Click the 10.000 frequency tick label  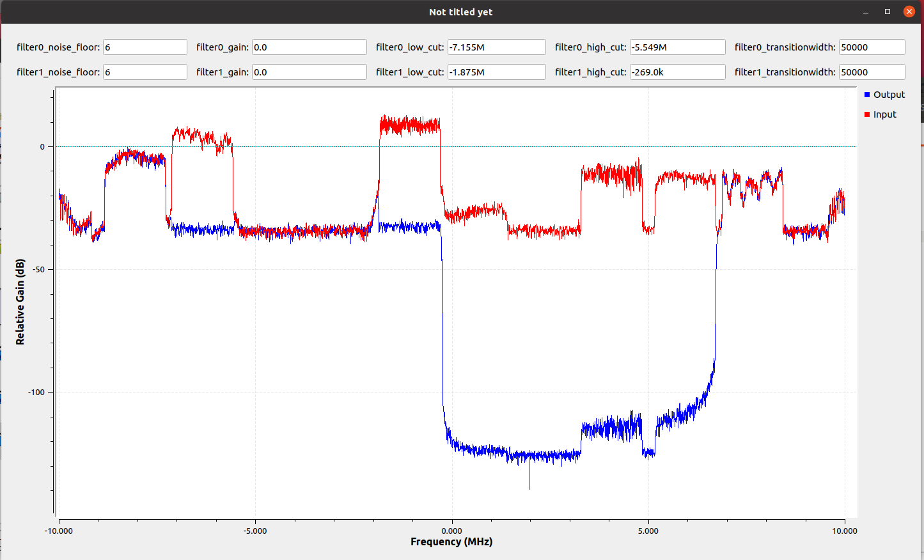point(845,531)
